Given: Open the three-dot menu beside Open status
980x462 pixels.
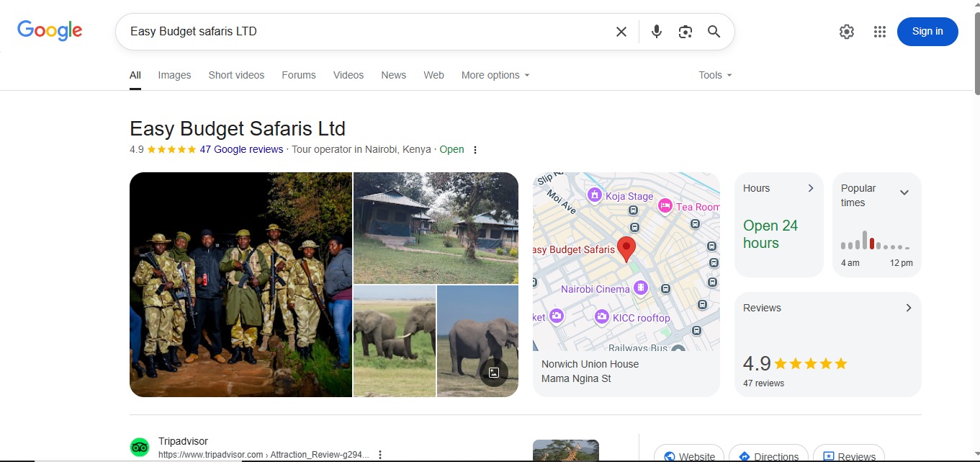Looking at the screenshot, I should pos(475,150).
